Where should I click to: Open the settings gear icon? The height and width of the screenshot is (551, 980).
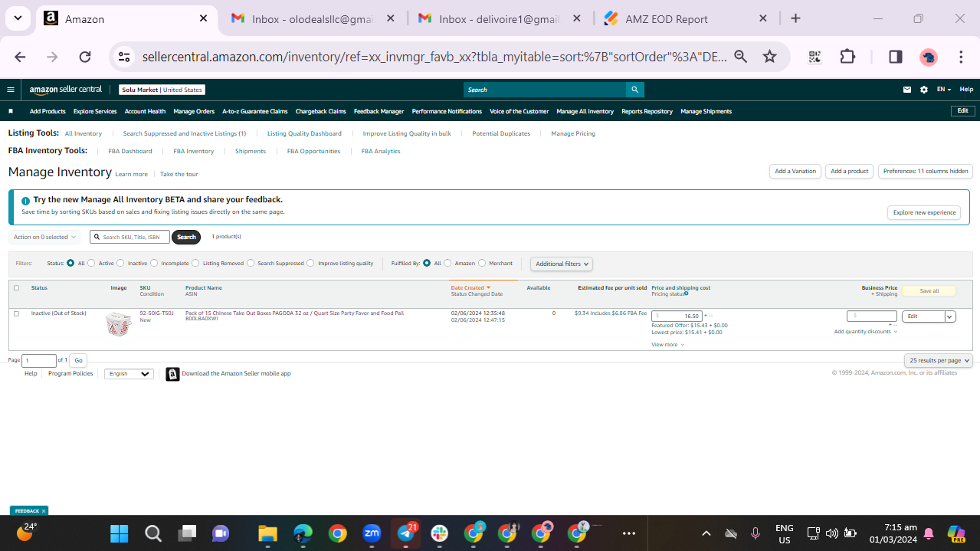point(924,90)
